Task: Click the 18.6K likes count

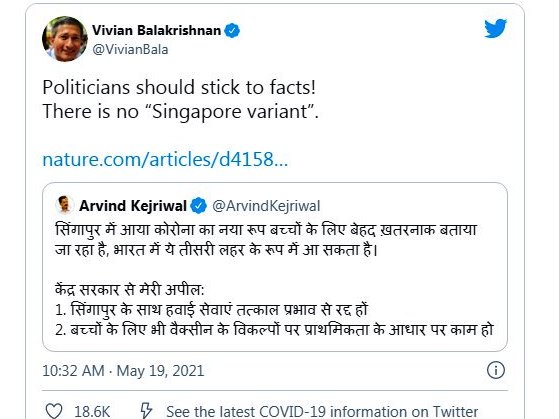Action: pyautogui.click(x=92, y=412)
